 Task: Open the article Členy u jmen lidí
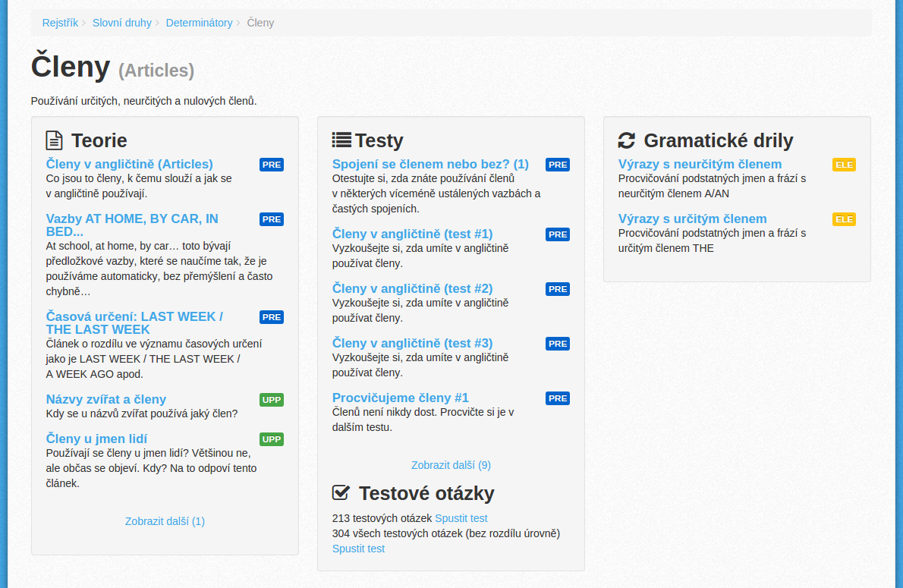96,439
